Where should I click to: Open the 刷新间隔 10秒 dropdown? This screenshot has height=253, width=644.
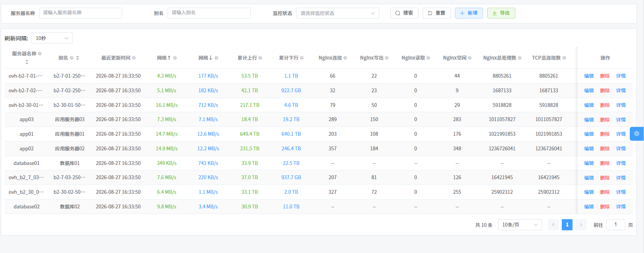(x=52, y=38)
